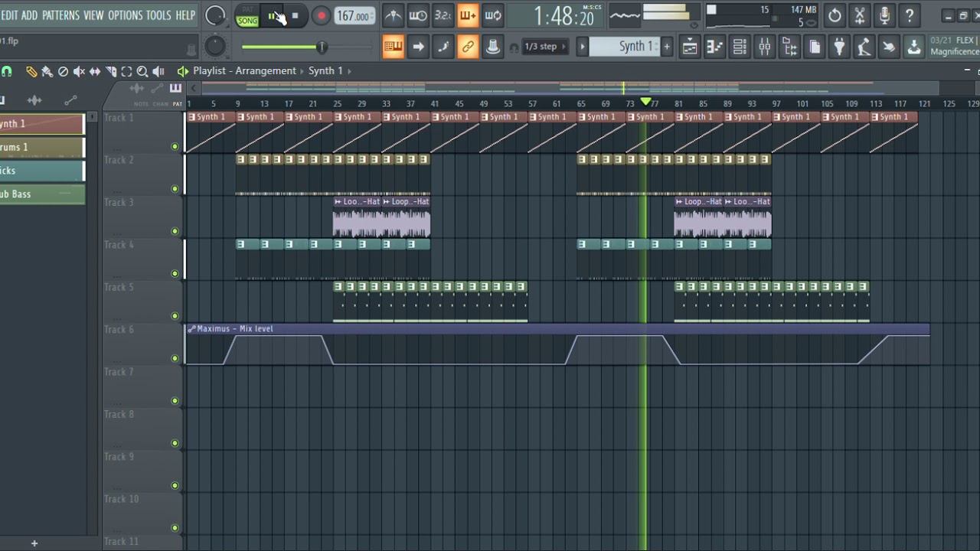The image size is (980, 551).
Task: Click the red record button
Action: pyautogui.click(x=322, y=16)
